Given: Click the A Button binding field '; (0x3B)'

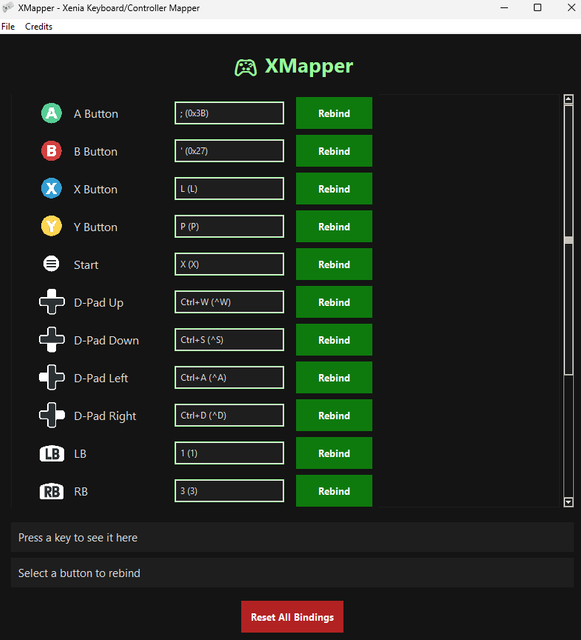Looking at the screenshot, I should tap(229, 113).
